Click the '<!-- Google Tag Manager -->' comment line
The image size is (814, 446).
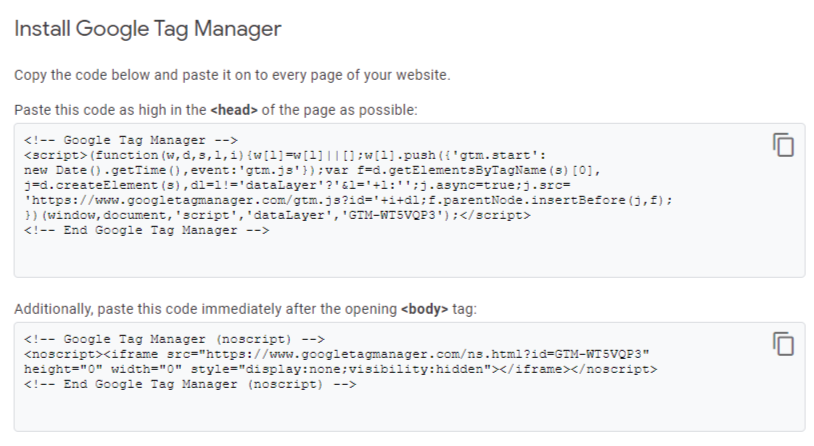click(x=131, y=141)
